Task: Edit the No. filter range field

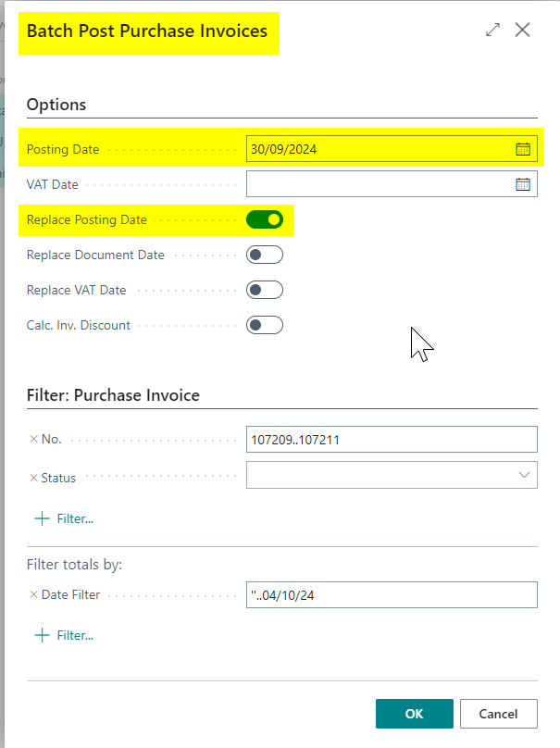Action: pyautogui.click(x=391, y=439)
